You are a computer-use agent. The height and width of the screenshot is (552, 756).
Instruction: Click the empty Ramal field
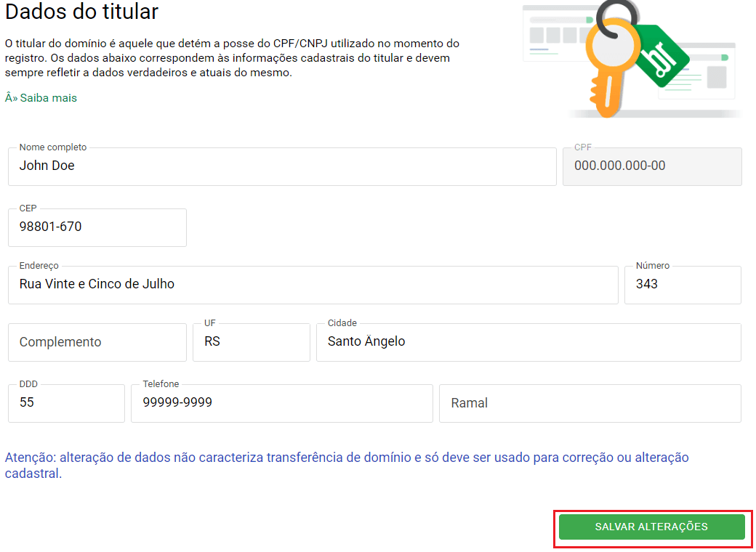point(590,403)
